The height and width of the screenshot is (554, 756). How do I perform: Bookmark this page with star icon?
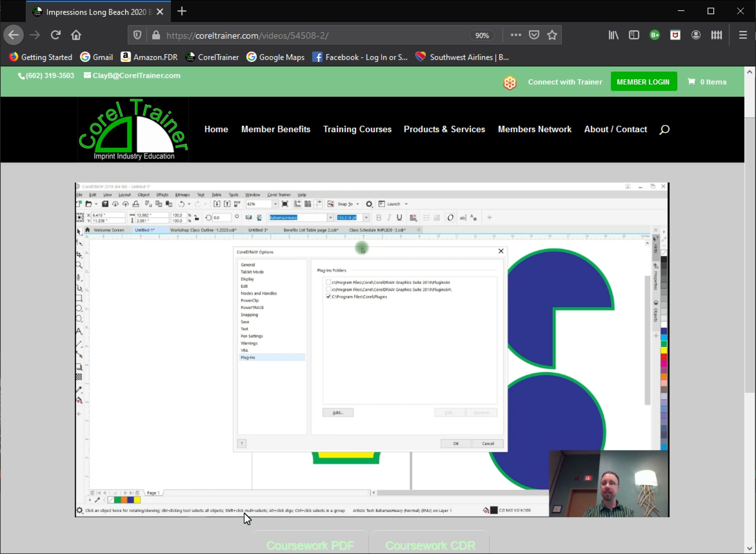point(552,35)
